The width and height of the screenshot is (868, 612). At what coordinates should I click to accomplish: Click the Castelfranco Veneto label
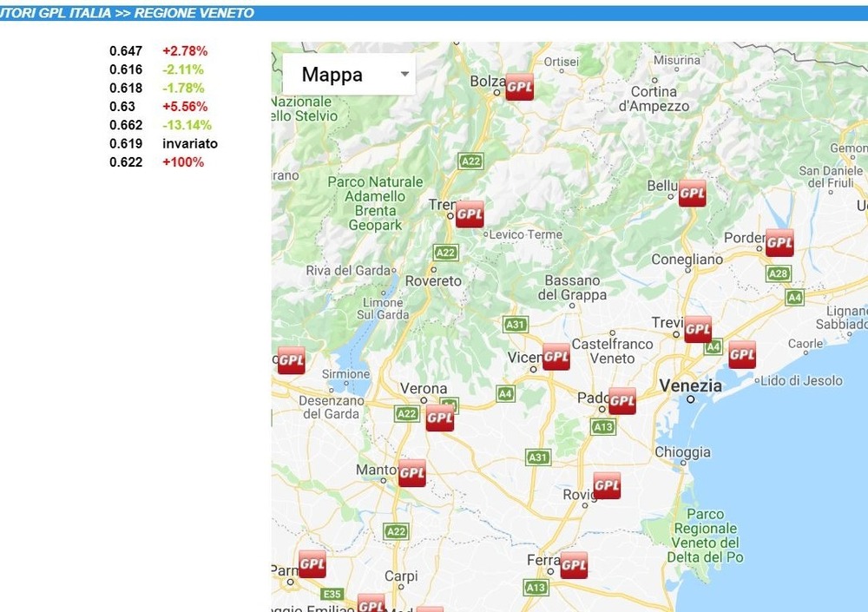tap(612, 351)
